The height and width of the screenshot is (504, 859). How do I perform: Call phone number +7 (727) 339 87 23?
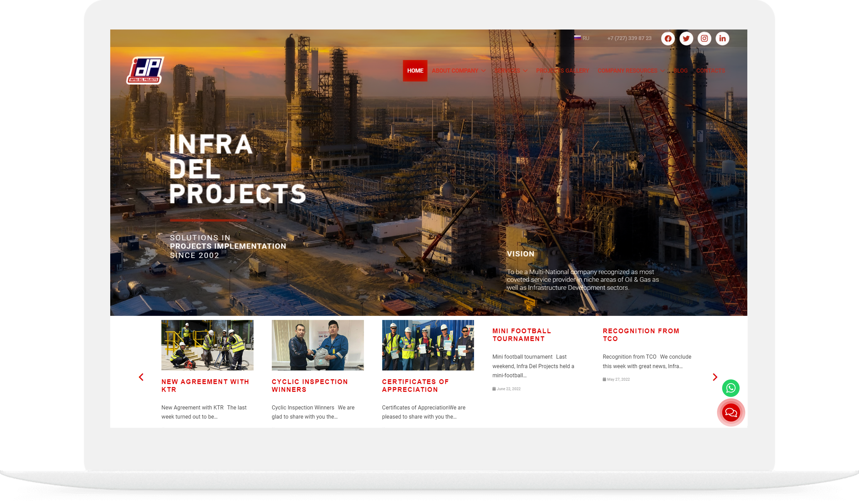click(x=629, y=38)
